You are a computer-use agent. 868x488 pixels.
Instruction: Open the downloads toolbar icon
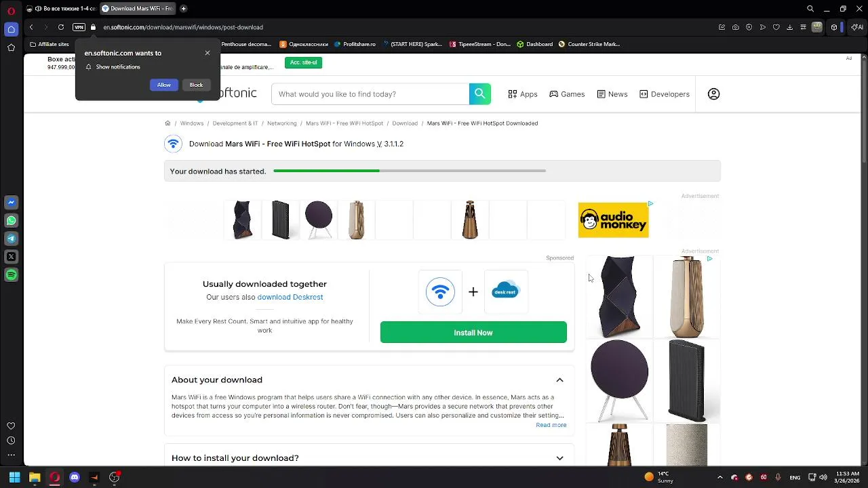[790, 27]
